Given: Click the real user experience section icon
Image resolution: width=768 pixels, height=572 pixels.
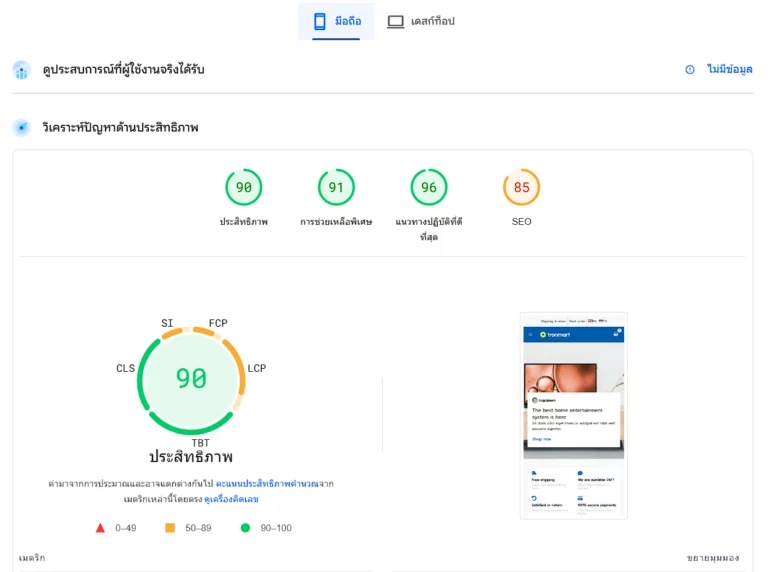Looking at the screenshot, I should (22, 70).
